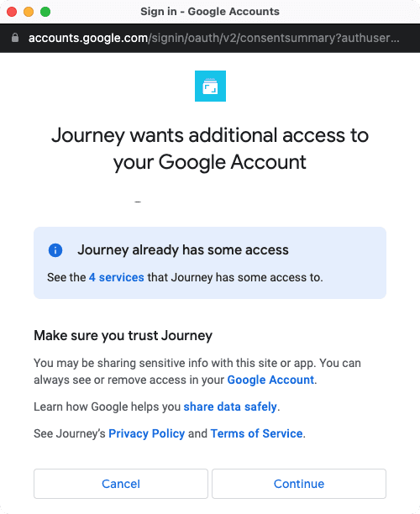Open the 4 services link

click(x=117, y=277)
